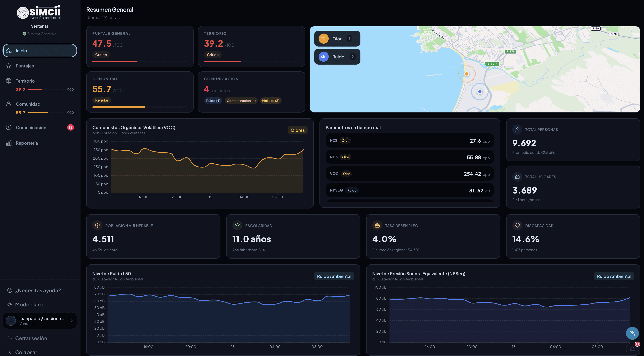Click the Territorio globe icon in sidebar

click(x=9, y=81)
